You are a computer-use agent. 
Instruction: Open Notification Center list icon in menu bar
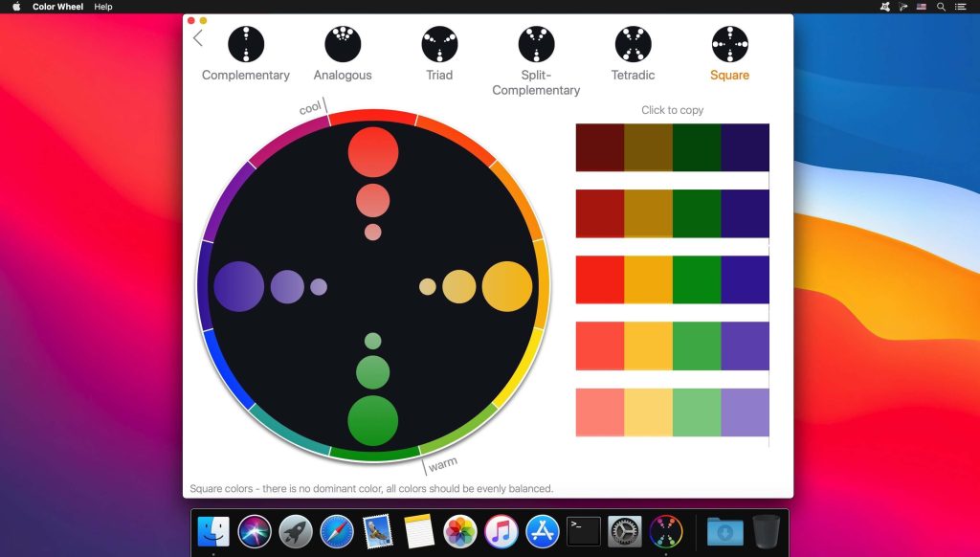coord(961,7)
